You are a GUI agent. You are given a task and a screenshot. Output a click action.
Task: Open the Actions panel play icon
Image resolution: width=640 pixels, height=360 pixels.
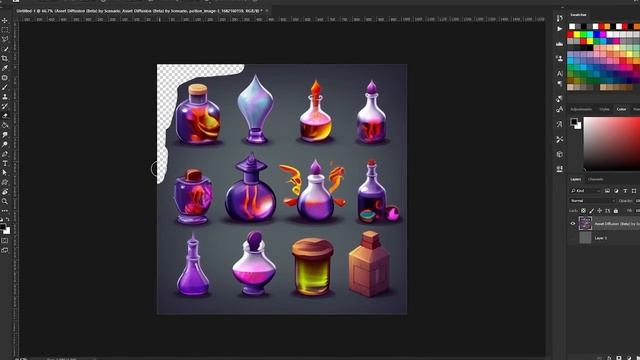tap(560, 29)
